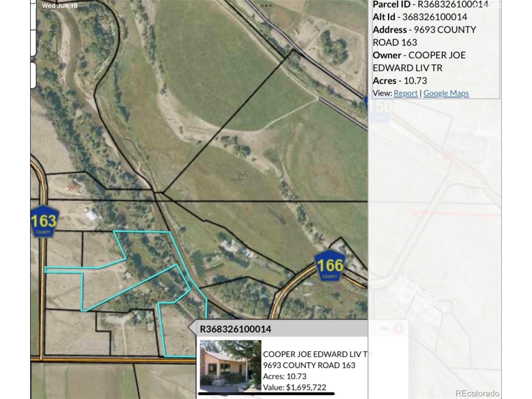Image resolution: width=532 pixels, height=399 pixels.
Task: Click the REcolorado watermark
Action: click(477, 393)
